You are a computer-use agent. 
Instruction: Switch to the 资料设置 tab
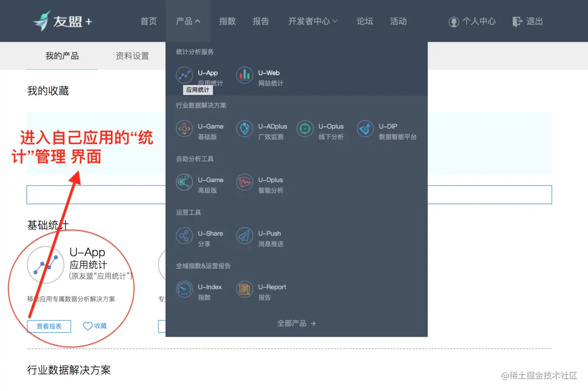[x=132, y=56]
